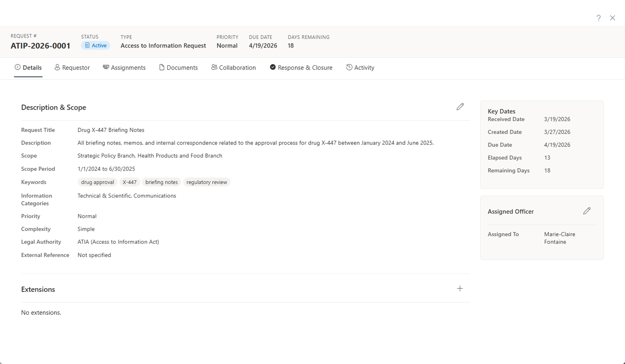This screenshot has height=364, width=625.
Task: Edit the Description & Scope section
Action: tap(460, 107)
